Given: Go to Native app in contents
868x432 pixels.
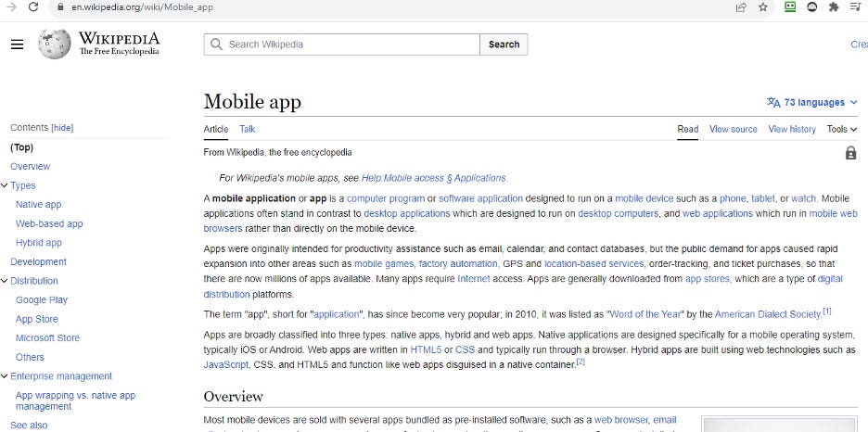Looking at the screenshot, I should (38, 204).
